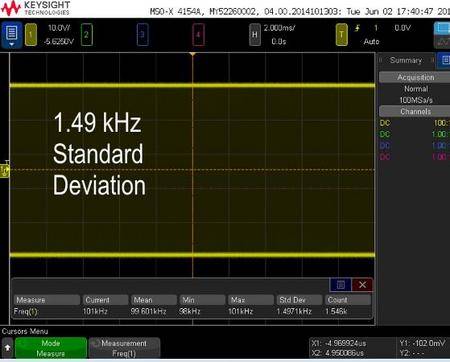Click channel 1 ground level marker

point(4,170)
